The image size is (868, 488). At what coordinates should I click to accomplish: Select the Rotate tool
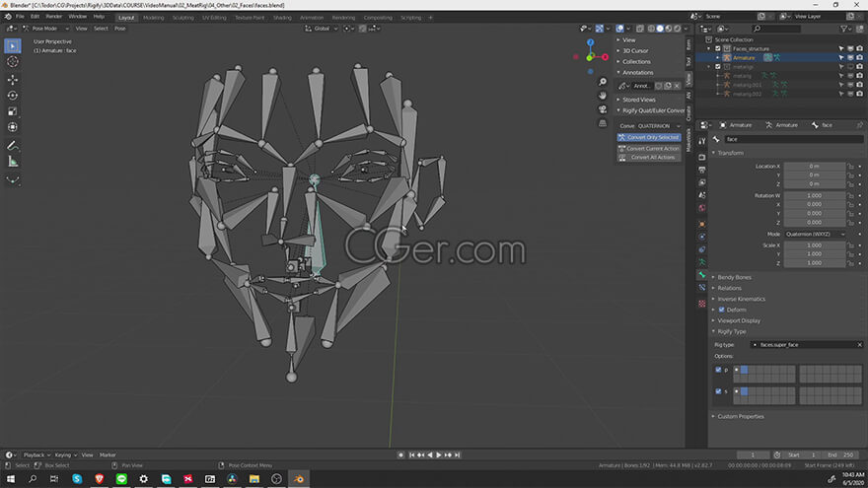12,96
